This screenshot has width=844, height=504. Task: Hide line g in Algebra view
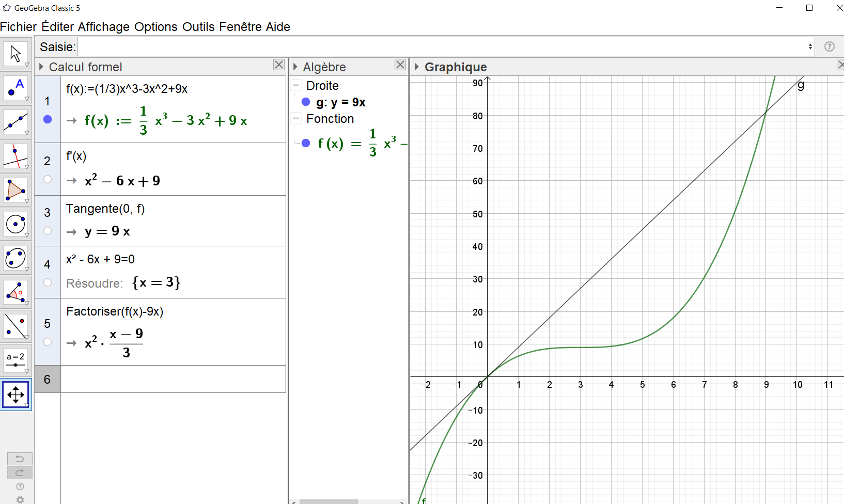(x=306, y=102)
